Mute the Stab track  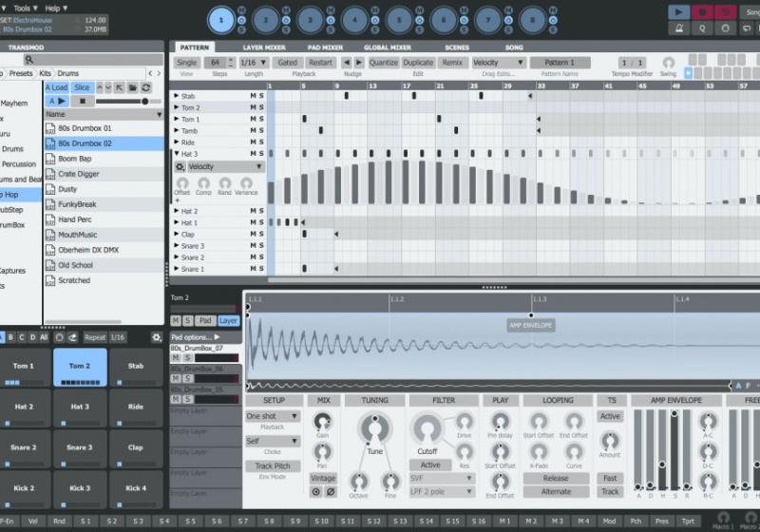(x=253, y=96)
